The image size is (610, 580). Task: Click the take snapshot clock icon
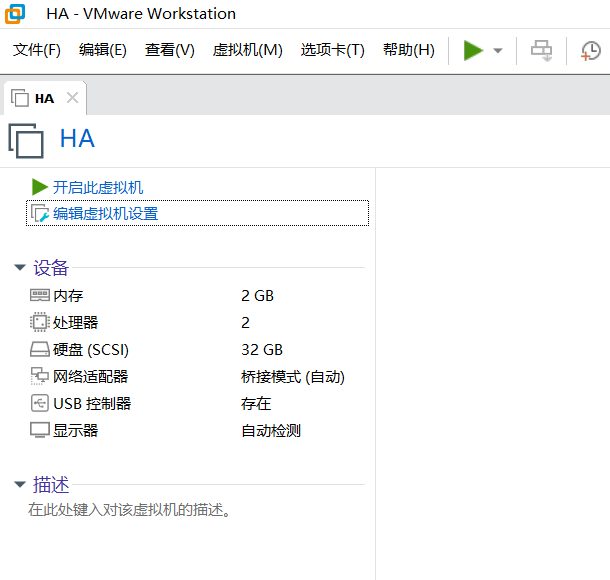(x=591, y=51)
